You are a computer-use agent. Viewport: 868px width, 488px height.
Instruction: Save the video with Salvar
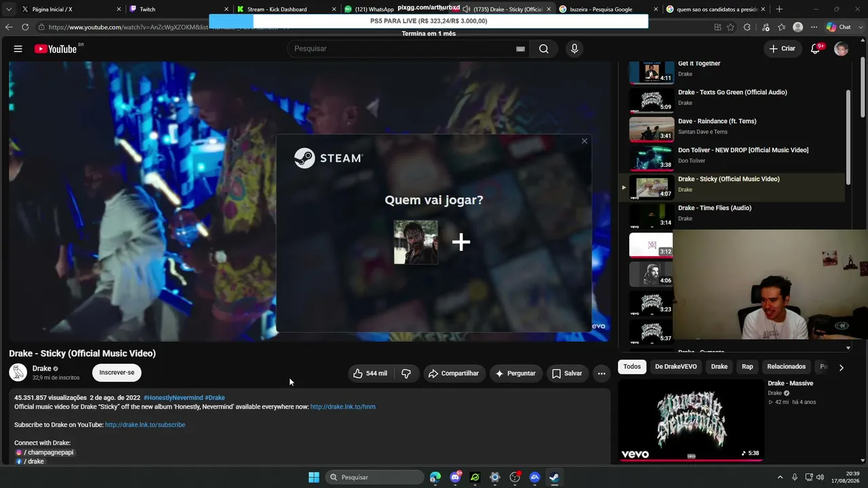567,373
